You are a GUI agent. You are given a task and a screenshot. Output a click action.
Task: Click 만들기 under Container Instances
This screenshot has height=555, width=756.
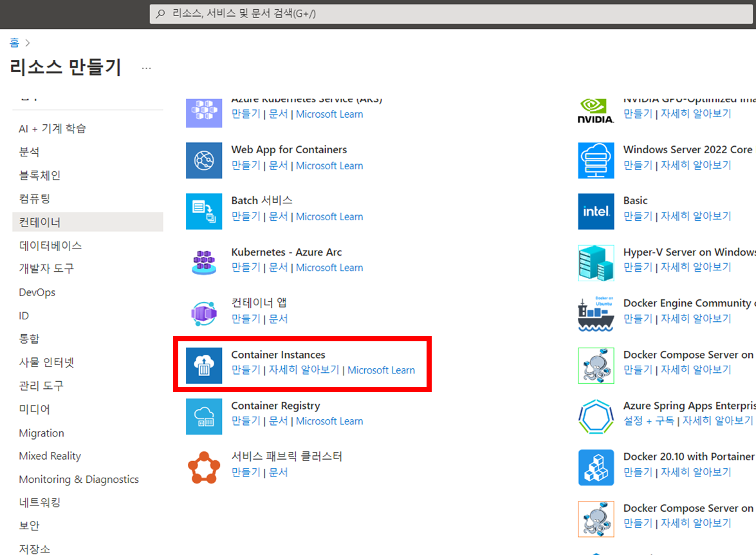tap(246, 370)
